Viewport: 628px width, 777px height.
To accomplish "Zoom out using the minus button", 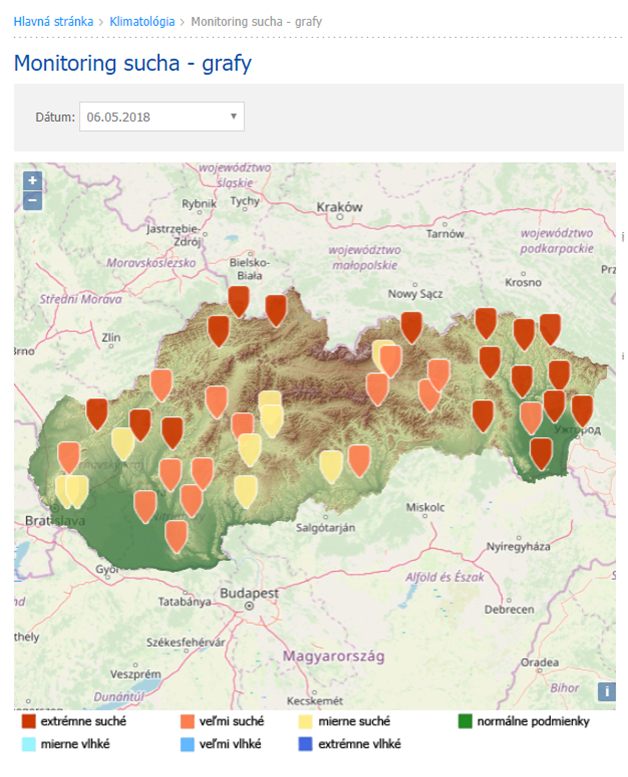I will pos(32,201).
